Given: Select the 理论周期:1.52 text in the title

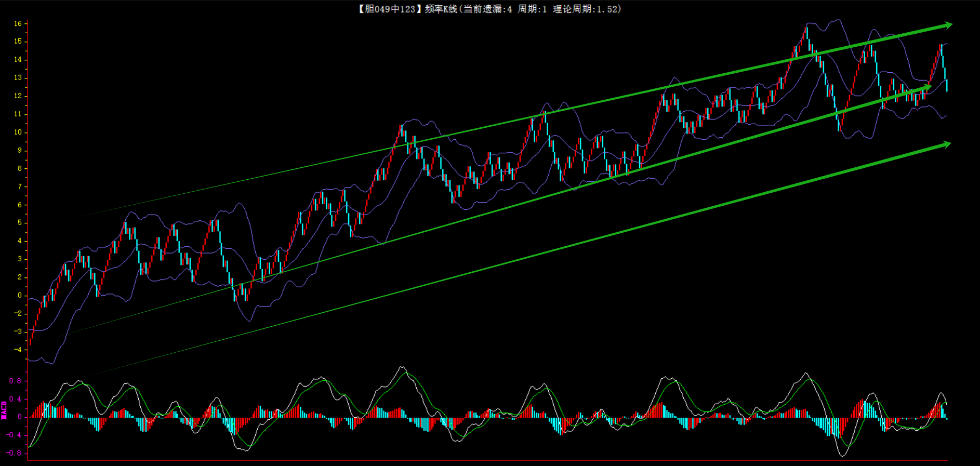Looking at the screenshot, I should coord(585,9).
